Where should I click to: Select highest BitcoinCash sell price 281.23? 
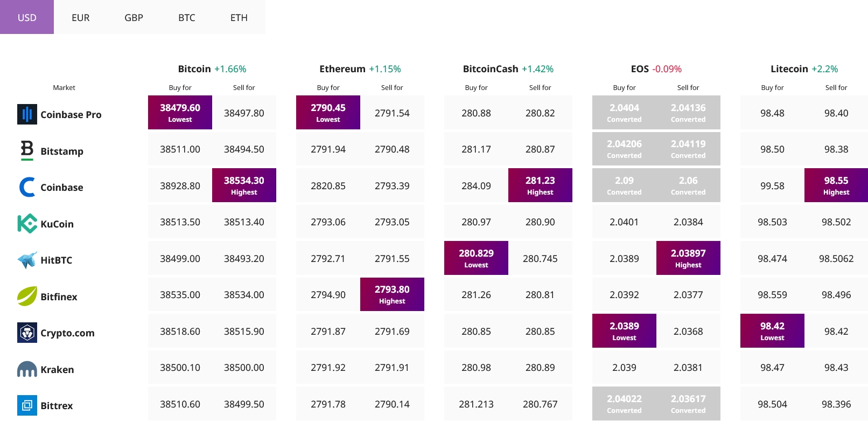[x=540, y=185]
